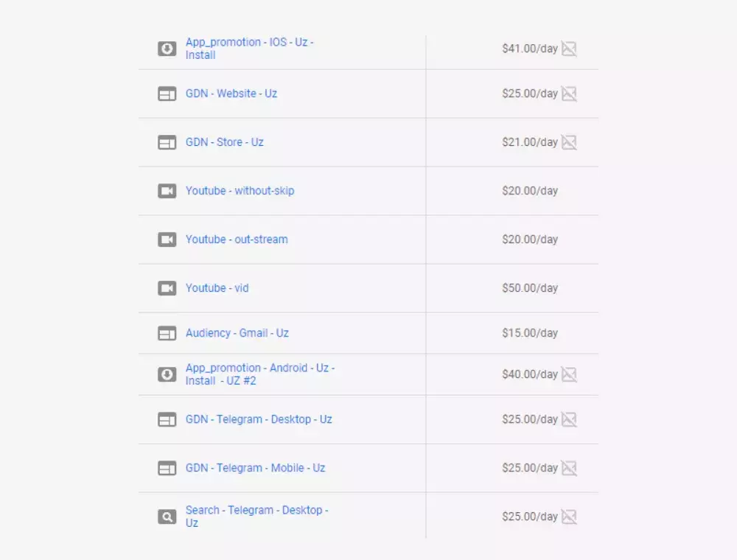Click the search icon beside Search - Telegram - Desktop
737x560 pixels.
click(167, 517)
